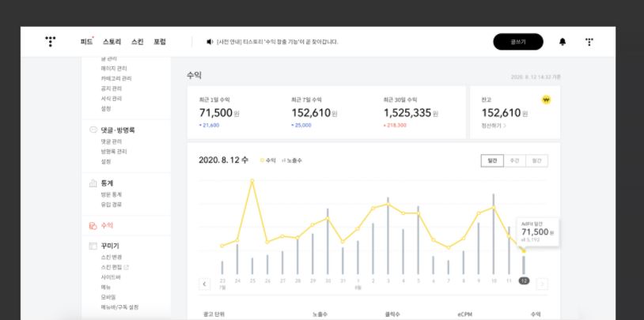Click the eCPM column header
The width and height of the screenshot is (644, 320).
pos(465,314)
